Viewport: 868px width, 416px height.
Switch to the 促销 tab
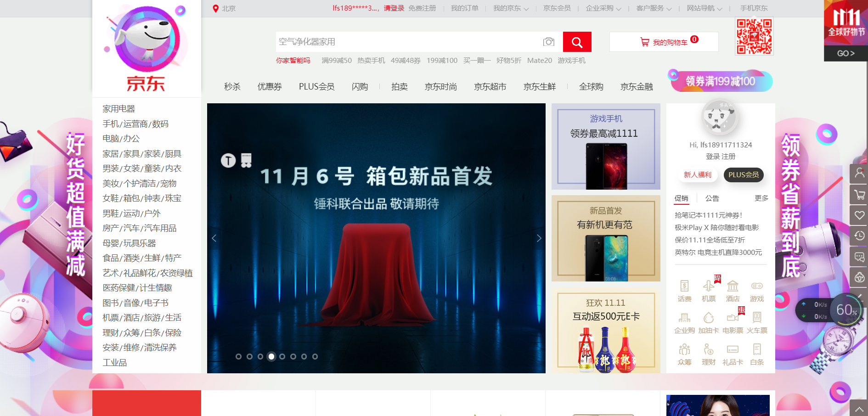(681, 198)
